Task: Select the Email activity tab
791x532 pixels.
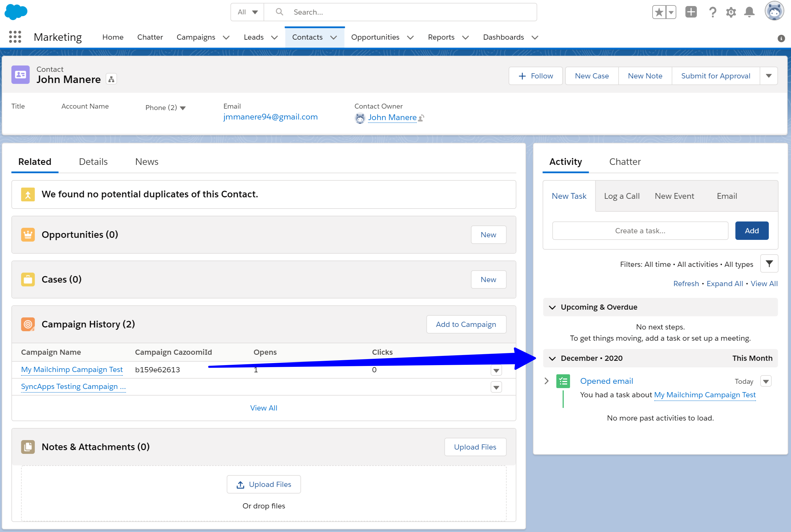Action: pos(727,196)
